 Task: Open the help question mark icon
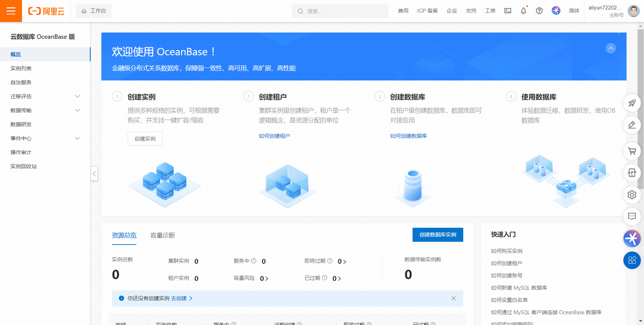pos(539,11)
